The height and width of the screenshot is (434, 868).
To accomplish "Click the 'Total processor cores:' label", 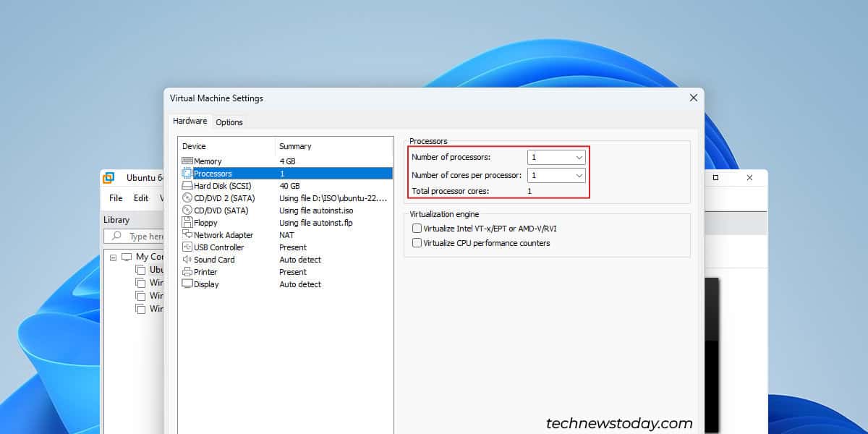I will click(450, 191).
